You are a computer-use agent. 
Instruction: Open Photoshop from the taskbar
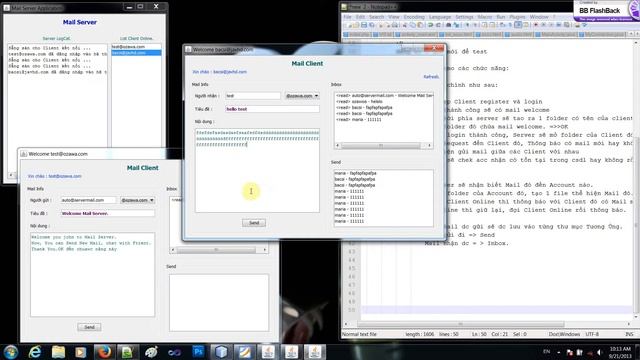[x=198, y=352]
